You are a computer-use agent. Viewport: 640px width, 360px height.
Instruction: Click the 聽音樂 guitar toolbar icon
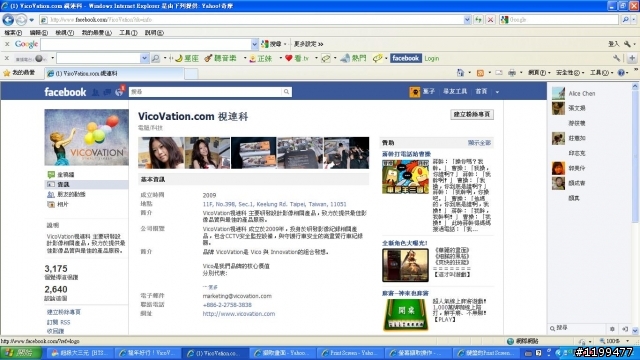(x=220, y=58)
